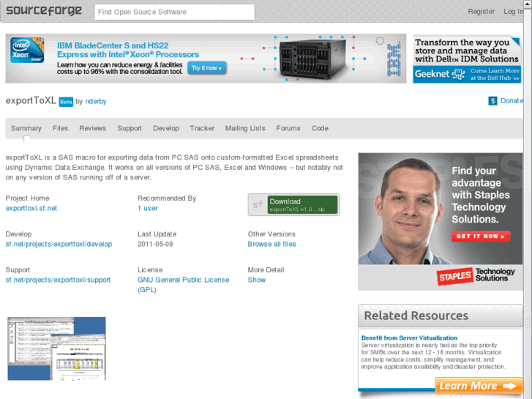Click Come Learn More at the Dell Hub
Screen dimensions: 532x399
click(x=495, y=75)
